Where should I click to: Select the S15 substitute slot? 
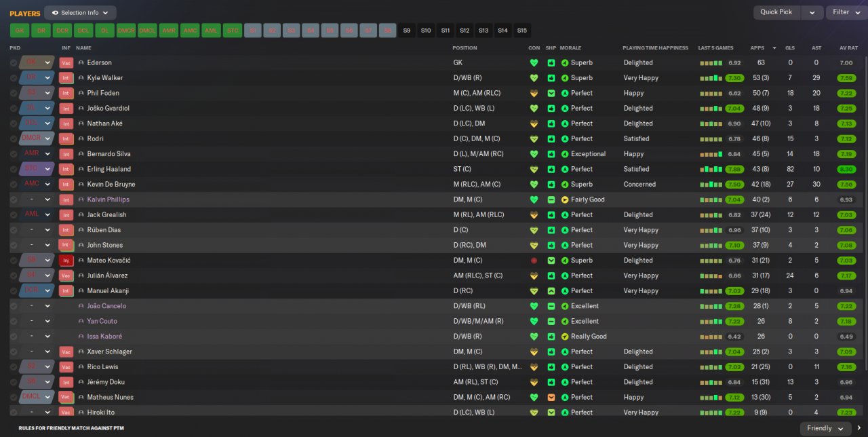[x=521, y=31]
